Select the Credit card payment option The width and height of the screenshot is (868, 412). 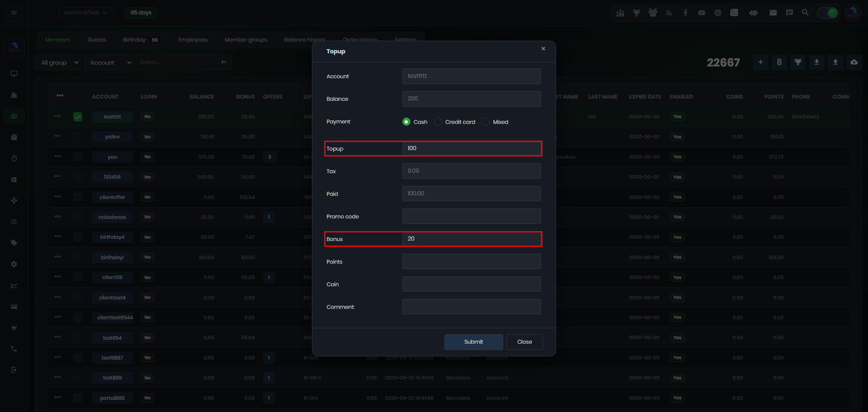coord(438,122)
